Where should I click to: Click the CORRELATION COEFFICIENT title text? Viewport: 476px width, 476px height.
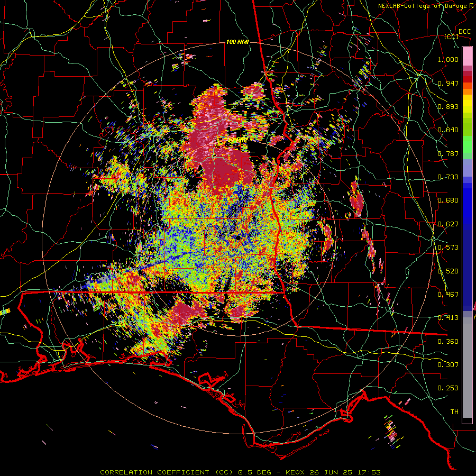click(x=154, y=472)
